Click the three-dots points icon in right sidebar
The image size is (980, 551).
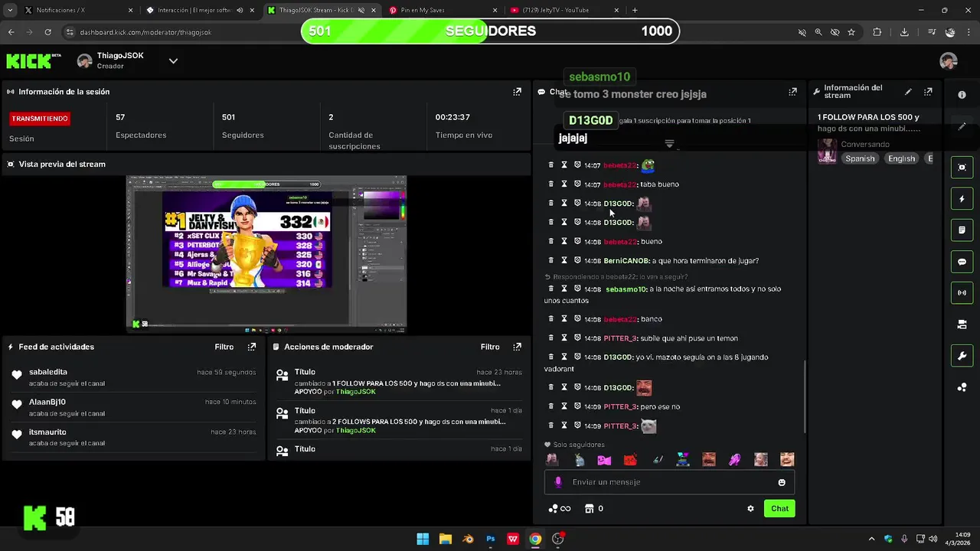(x=962, y=387)
